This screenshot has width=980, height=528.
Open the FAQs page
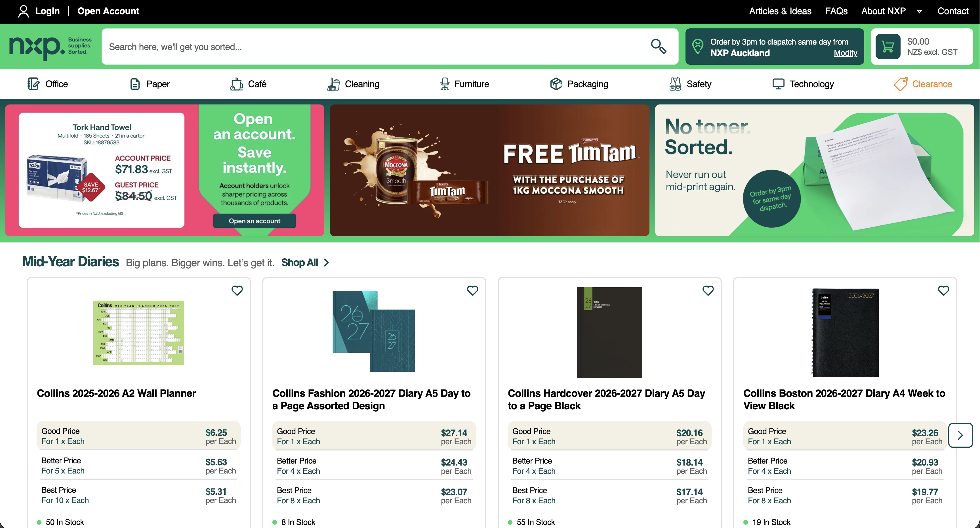pyautogui.click(x=836, y=11)
